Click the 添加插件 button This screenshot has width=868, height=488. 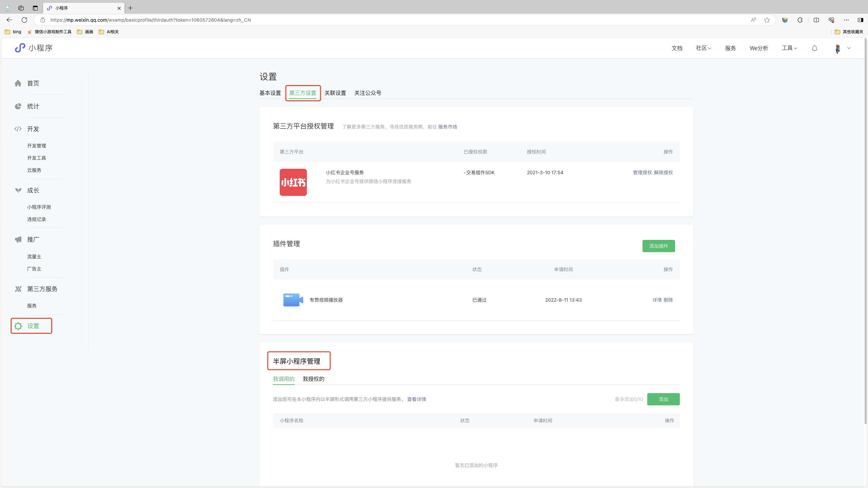coord(658,246)
